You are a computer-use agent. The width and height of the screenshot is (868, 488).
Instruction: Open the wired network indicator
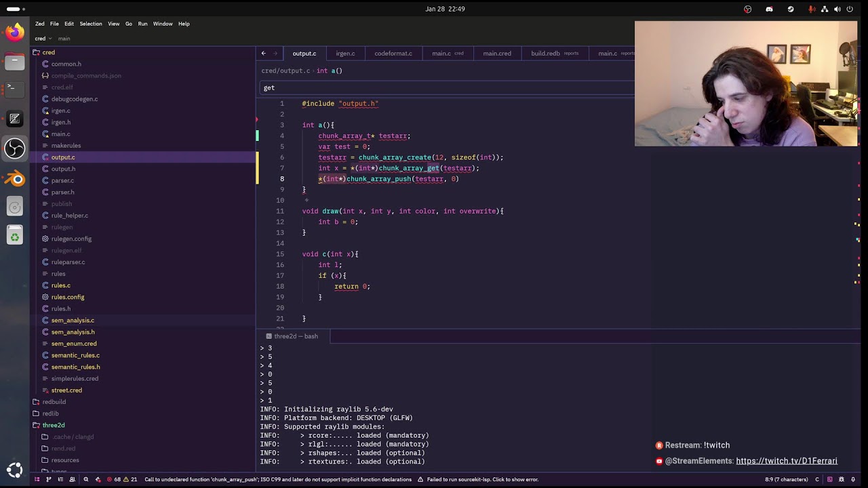[x=825, y=9]
